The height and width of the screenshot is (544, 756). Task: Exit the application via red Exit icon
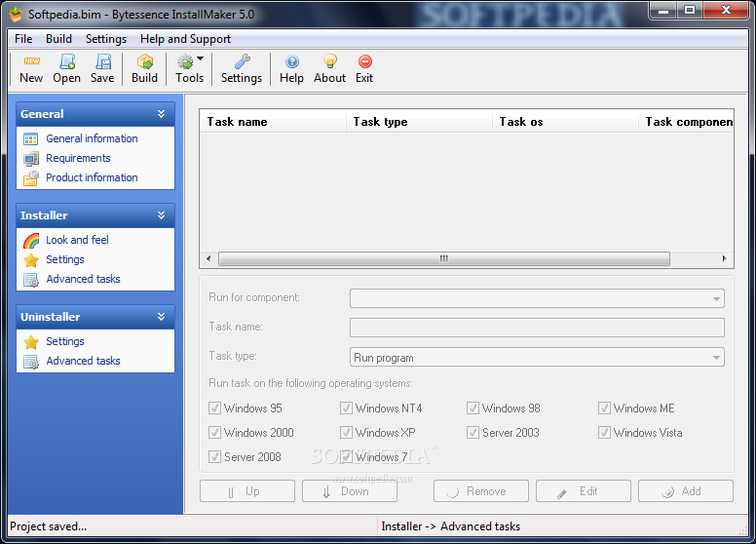365,61
